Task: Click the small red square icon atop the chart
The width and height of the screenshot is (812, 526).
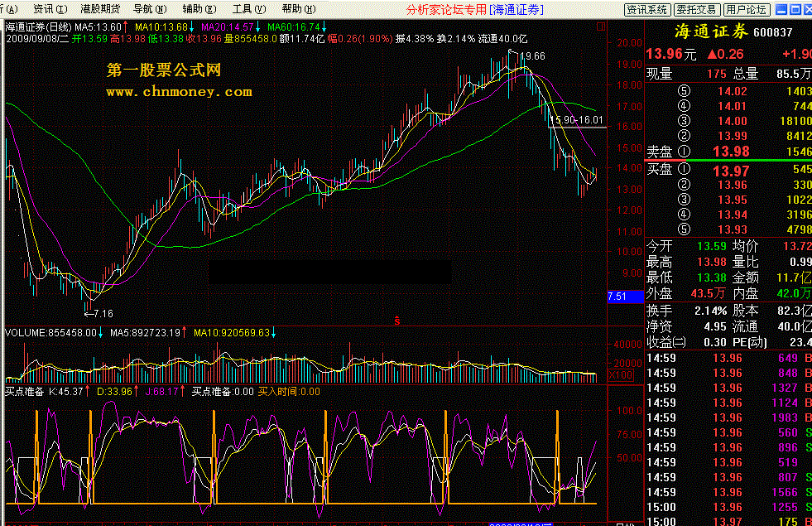Action: pyautogui.click(x=601, y=26)
